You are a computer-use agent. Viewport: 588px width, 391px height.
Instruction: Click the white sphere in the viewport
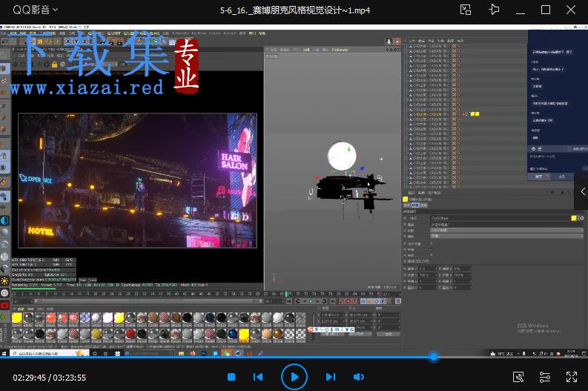pos(342,156)
